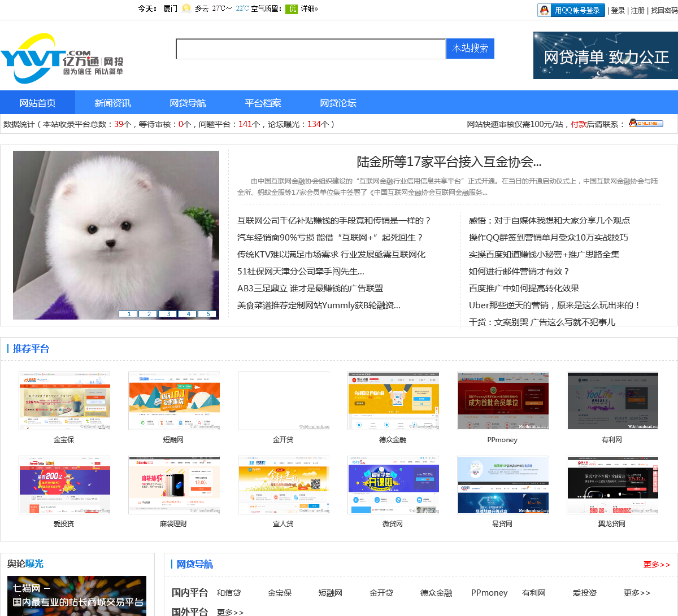Open the 短融网 platform thumbnail

point(174,401)
